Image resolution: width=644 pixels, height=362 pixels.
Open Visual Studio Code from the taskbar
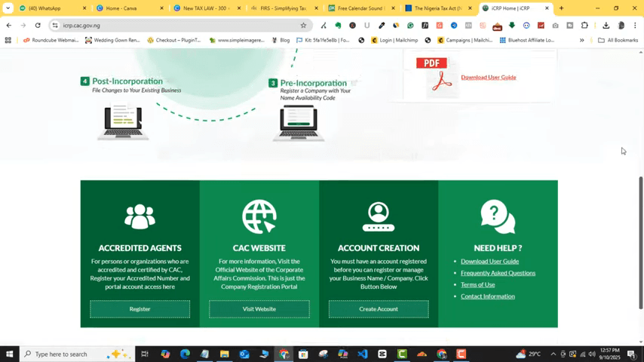click(x=362, y=354)
